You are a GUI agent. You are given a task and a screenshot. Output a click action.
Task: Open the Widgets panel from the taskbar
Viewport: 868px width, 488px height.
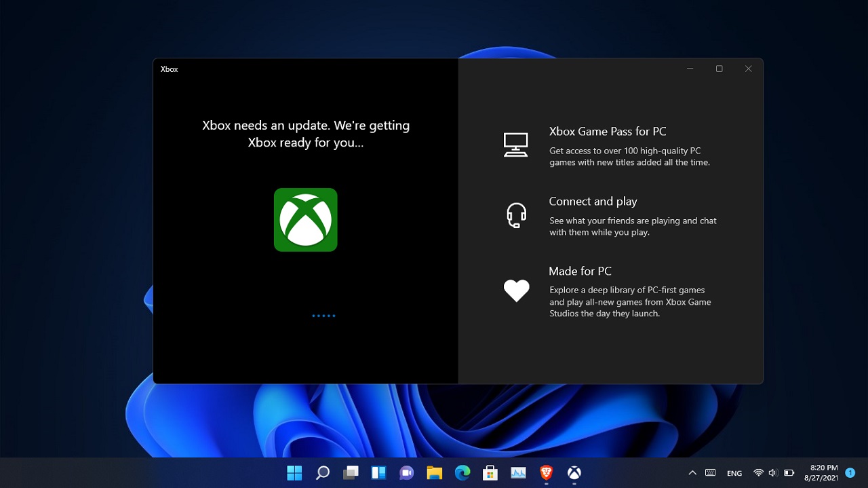pos(378,473)
